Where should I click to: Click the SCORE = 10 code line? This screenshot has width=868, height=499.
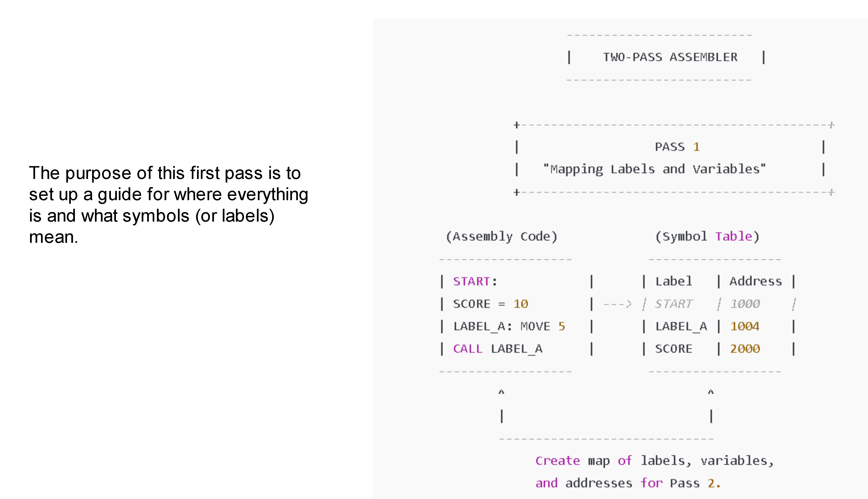tap(490, 304)
